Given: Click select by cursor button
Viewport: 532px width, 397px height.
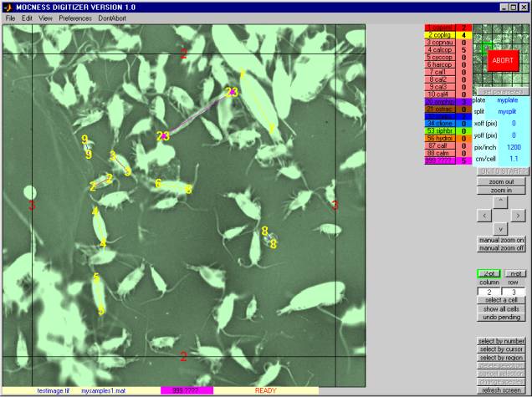Looking at the screenshot, I should (x=501, y=349).
